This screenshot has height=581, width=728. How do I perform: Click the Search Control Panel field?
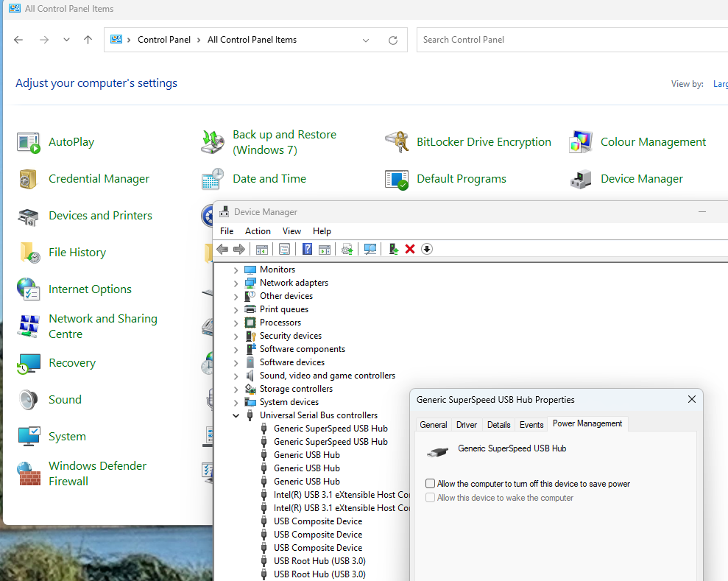tap(572, 40)
